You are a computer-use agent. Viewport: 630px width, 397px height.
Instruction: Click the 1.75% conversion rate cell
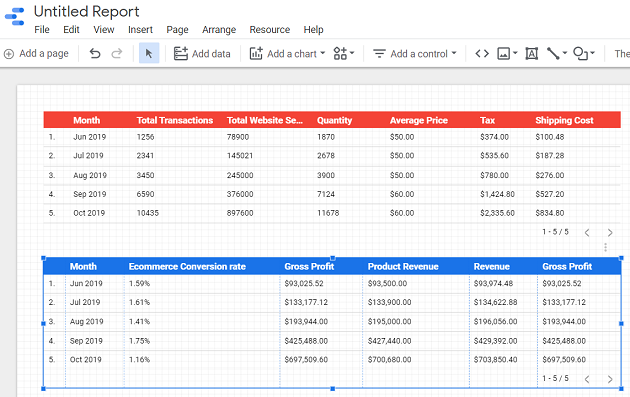[x=139, y=341]
